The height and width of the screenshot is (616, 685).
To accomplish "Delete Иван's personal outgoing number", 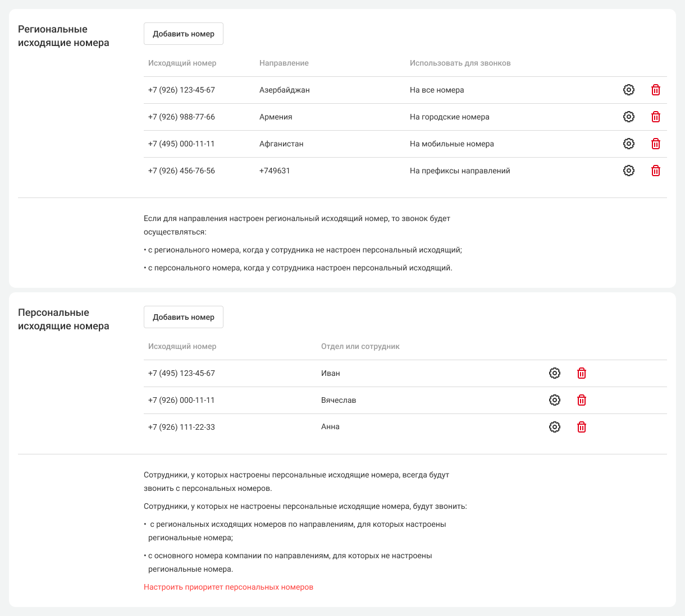I will pos(582,373).
